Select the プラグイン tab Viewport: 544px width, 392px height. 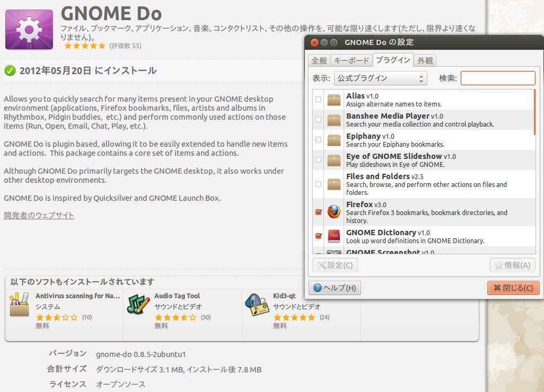coord(393,60)
